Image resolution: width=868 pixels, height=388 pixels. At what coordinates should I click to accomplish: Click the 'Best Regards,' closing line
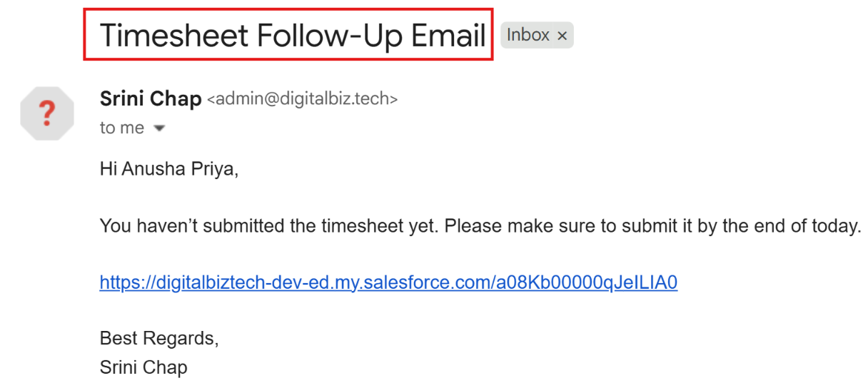point(159,338)
